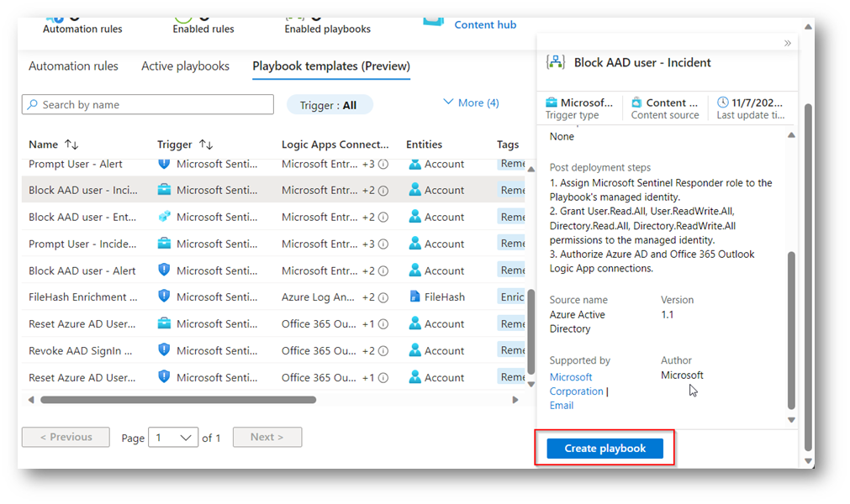
Task: Click horizontal scrollbar of templates table
Action: pos(178,400)
